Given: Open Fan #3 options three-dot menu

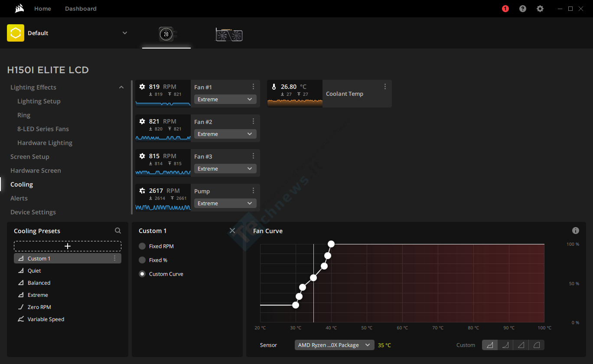Looking at the screenshot, I should pyautogui.click(x=254, y=156).
